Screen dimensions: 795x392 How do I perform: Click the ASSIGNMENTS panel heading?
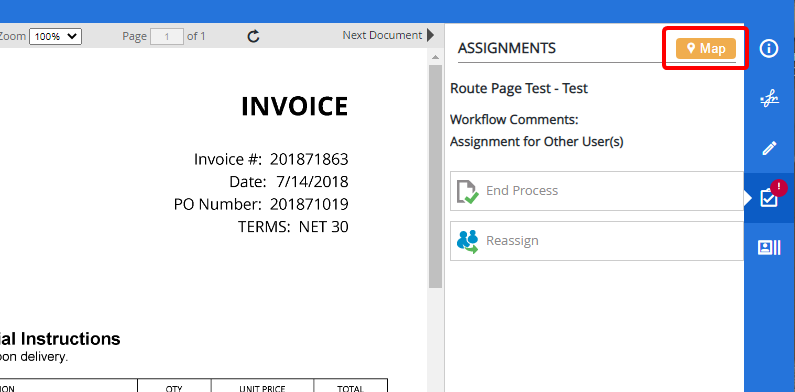[x=507, y=48]
